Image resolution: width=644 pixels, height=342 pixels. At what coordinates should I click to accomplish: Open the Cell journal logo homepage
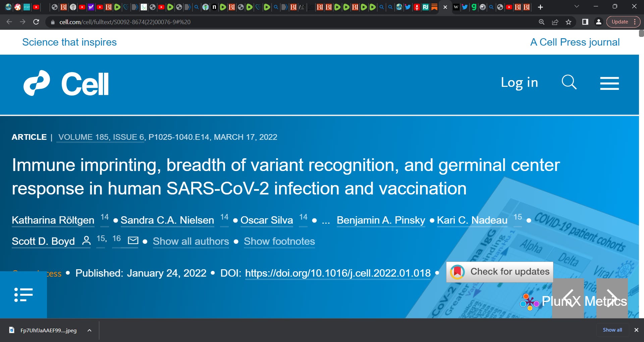pos(66,83)
